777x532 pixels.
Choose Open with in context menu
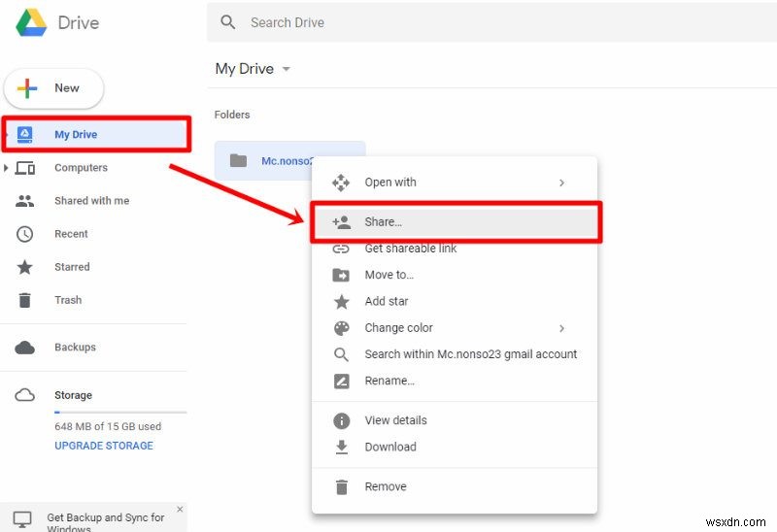coord(455,183)
